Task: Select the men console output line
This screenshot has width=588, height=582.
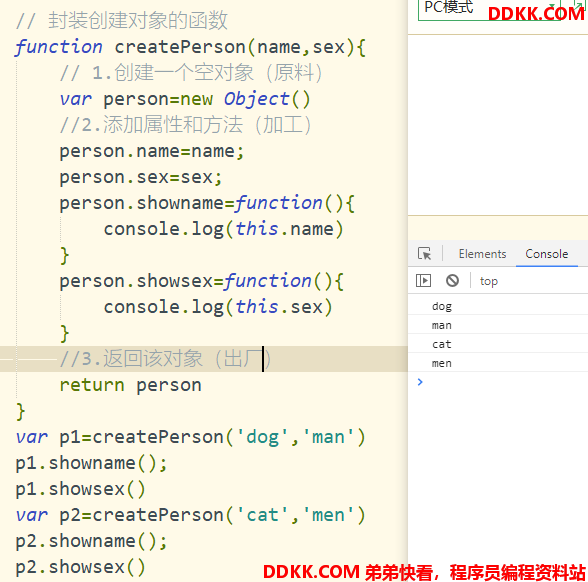Action: (x=498, y=363)
